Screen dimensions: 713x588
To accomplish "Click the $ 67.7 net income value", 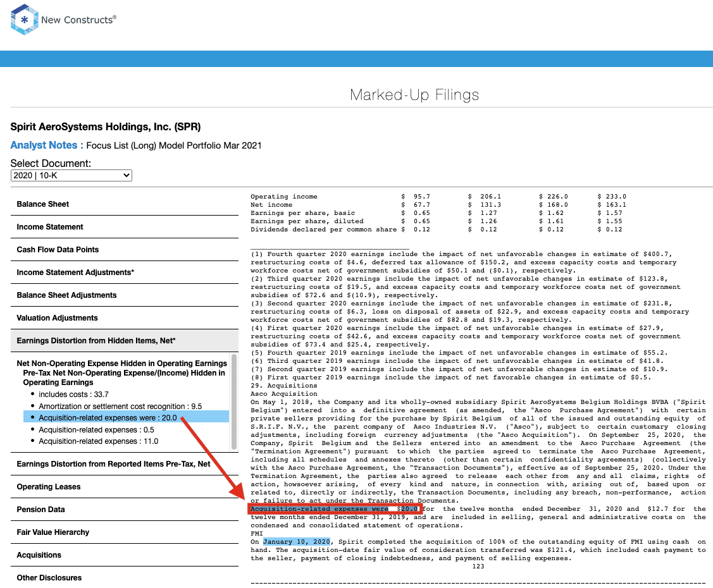I will [415, 204].
